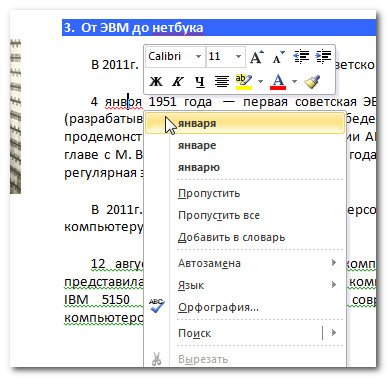Choose spelling suggestion "январю"
Screen dimensions: 387x378
point(245,167)
